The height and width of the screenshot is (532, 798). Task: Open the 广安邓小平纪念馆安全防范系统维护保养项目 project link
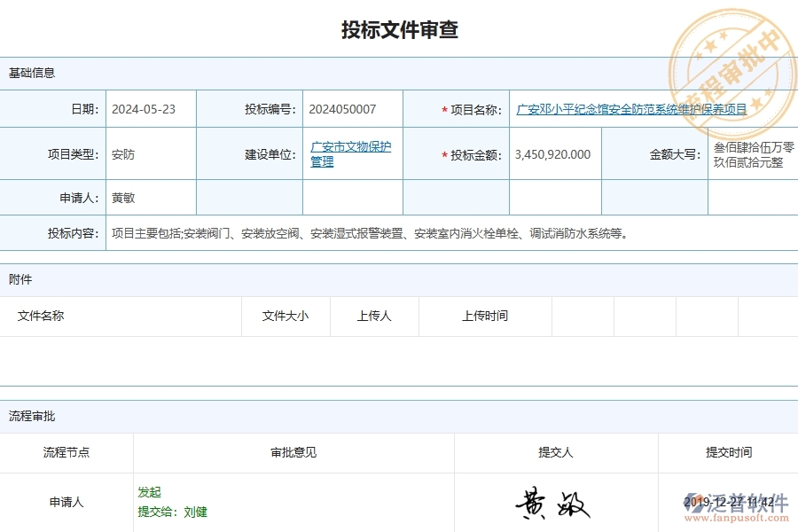pyautogui.click(x=632, y=108)
